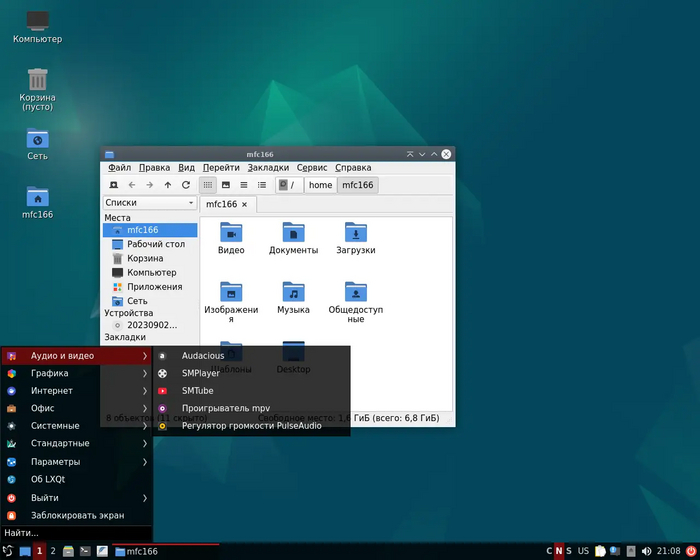The image size is (700, 560).
Task: Select Компьютер in the places sidebar
Action: pyautogui.click(x=150, y=273)
